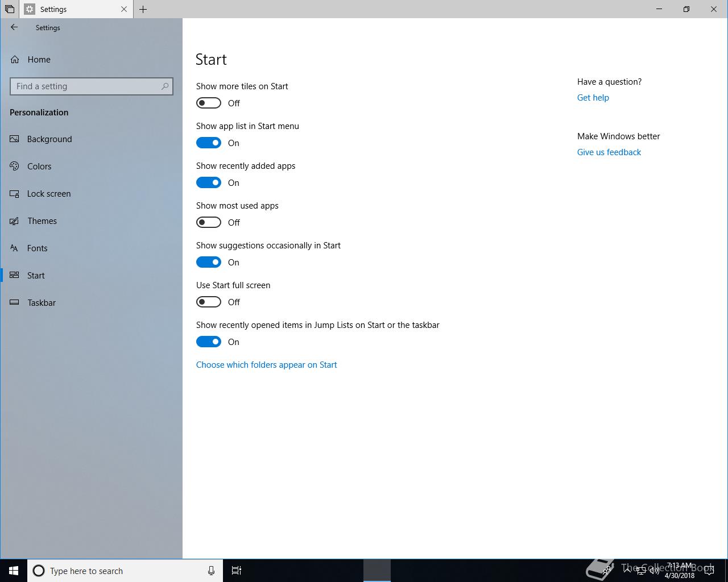Add a new tab with plus button
728x582 pixels.
click(143, 9)
